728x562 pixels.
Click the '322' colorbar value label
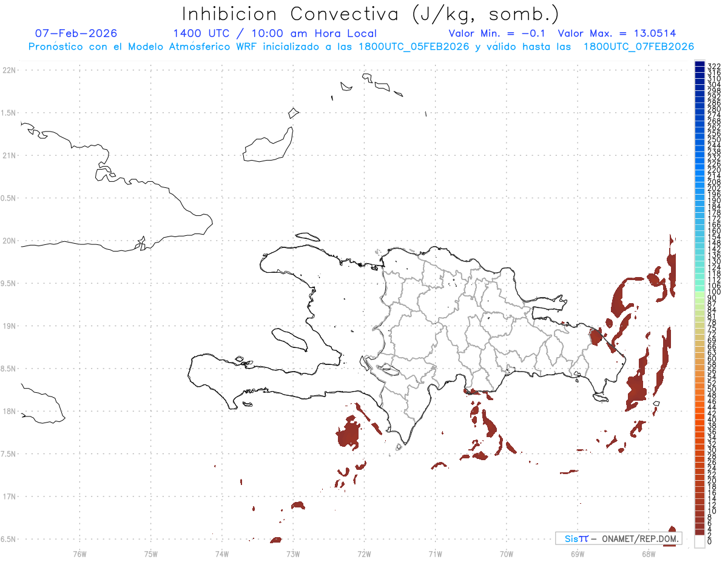[714, 65]
